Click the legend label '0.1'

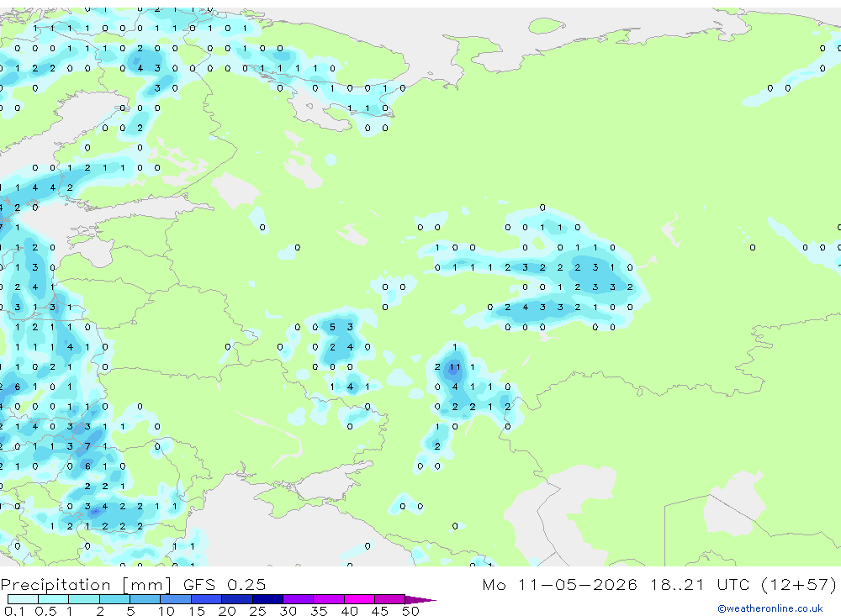coord(14,611)
